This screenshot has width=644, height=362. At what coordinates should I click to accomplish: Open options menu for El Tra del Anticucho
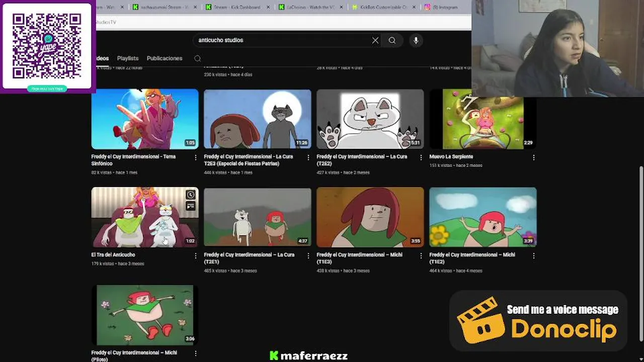coord(196,255)
